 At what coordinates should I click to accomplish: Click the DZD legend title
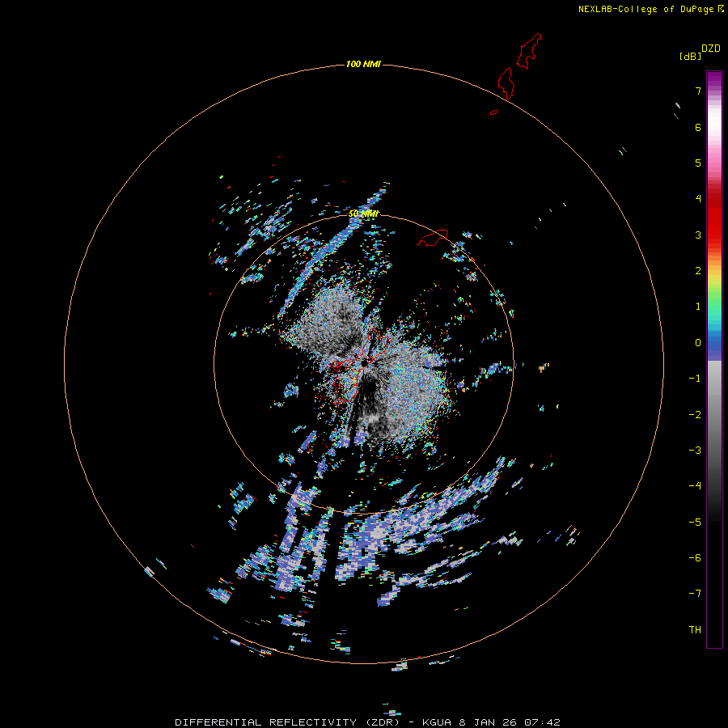click(711, 49)
